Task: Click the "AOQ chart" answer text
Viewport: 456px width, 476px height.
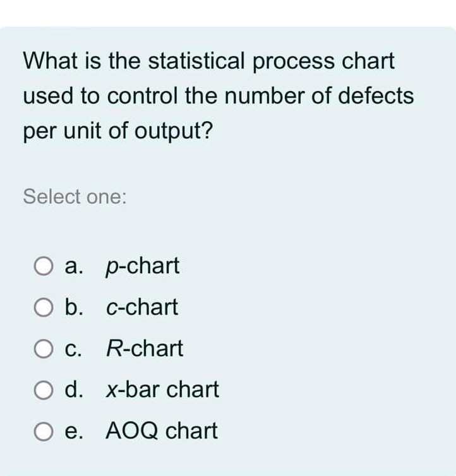Action: coord(162,431)
